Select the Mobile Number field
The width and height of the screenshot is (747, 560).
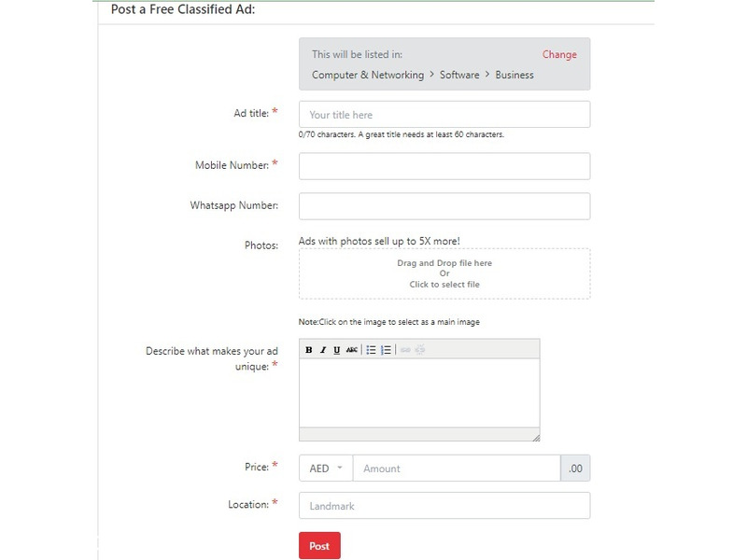(444, 166)
